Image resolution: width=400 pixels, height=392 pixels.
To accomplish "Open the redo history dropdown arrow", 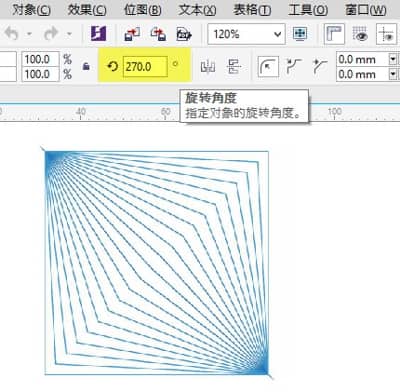I will coord(69,34).
